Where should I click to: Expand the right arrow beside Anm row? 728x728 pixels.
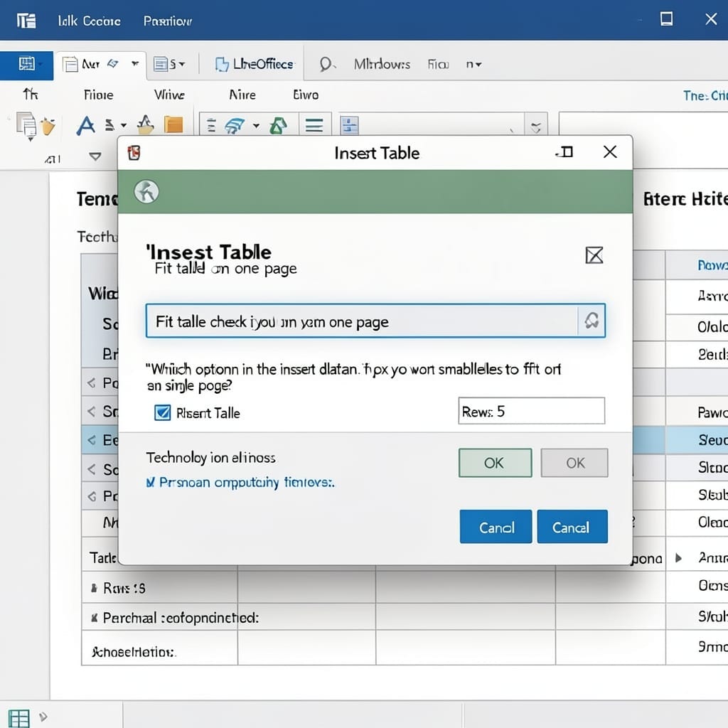[x=678, y=557]
